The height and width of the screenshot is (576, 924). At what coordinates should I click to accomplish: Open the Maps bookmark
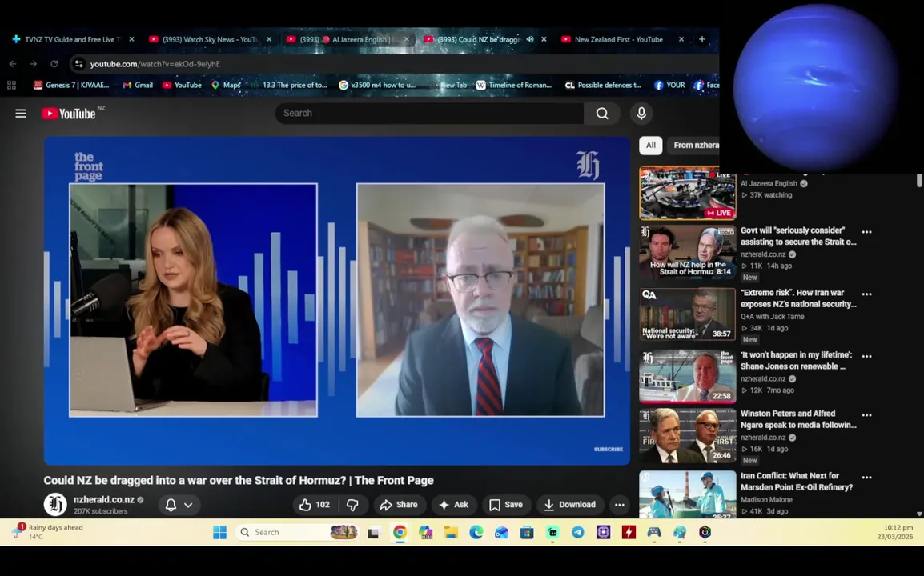(227, 85)
